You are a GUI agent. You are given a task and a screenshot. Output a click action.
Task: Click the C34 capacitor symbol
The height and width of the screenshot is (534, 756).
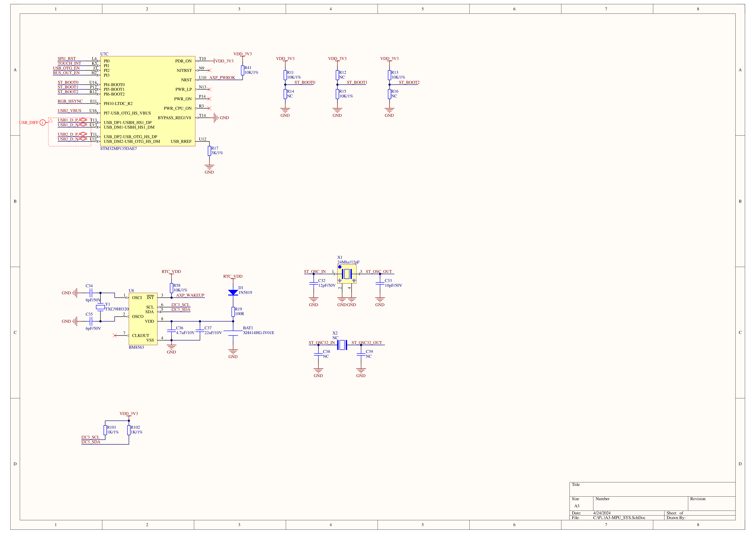91,293
